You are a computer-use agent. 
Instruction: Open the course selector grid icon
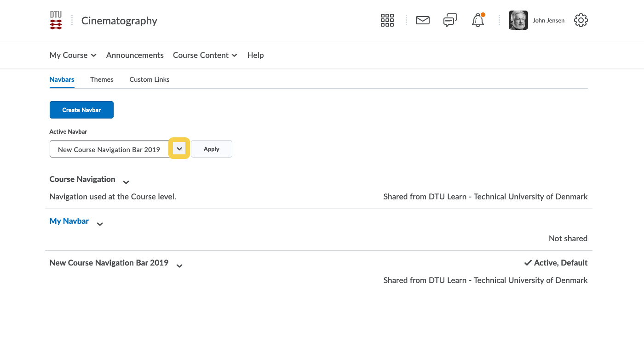387,20
